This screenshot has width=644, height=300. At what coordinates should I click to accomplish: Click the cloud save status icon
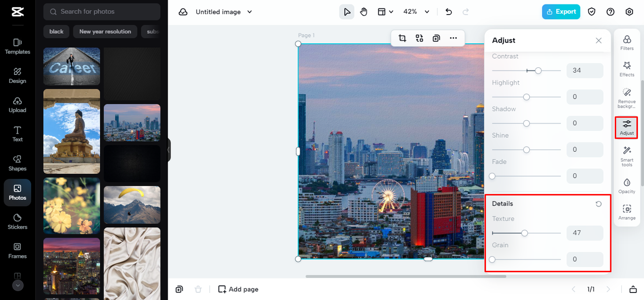(x=183, y=12)
